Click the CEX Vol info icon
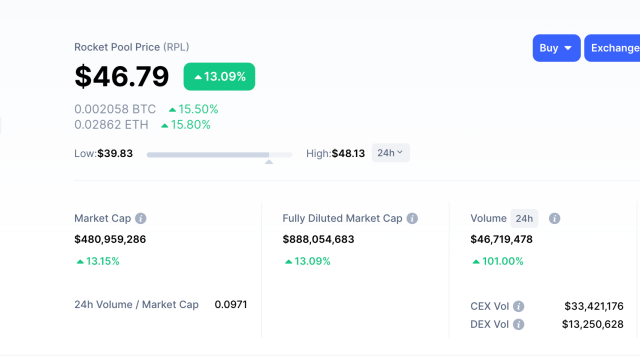640x360 pixels. (518, 306)
